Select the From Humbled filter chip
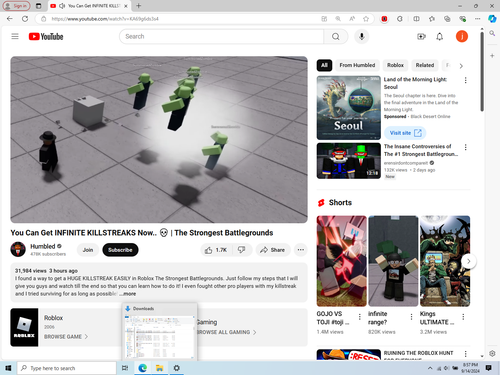This screenshot has width=500, height=375. [x=357, y=65]
